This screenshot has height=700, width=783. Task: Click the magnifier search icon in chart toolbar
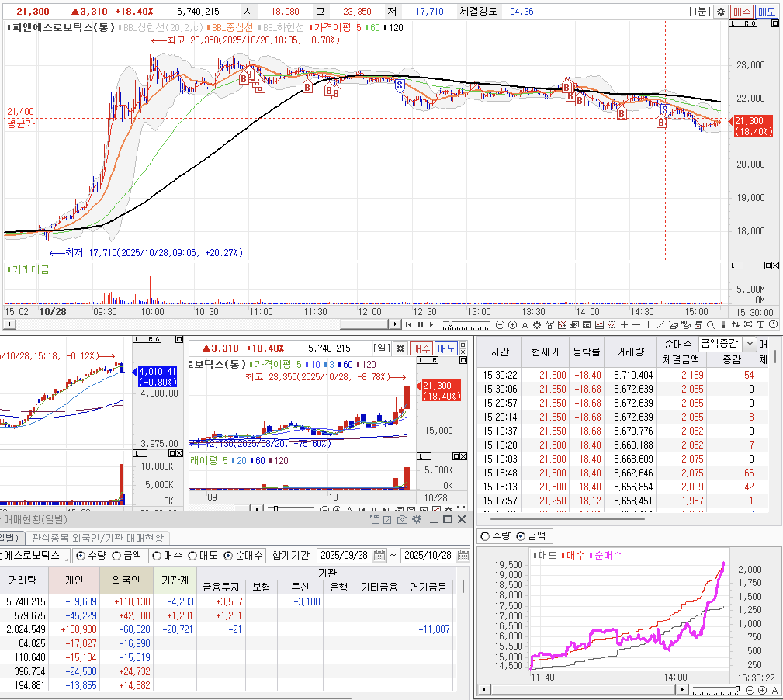tap(710, 325)
